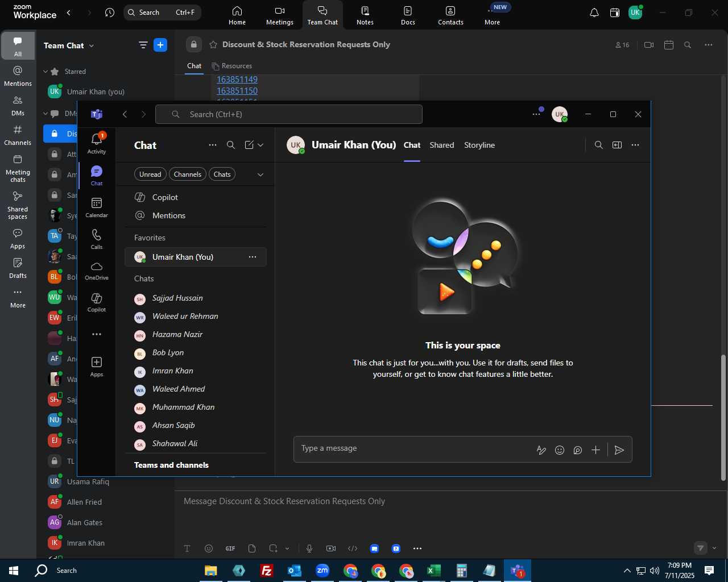Click the emoji icon in Teams message box

tap(560, 450)
